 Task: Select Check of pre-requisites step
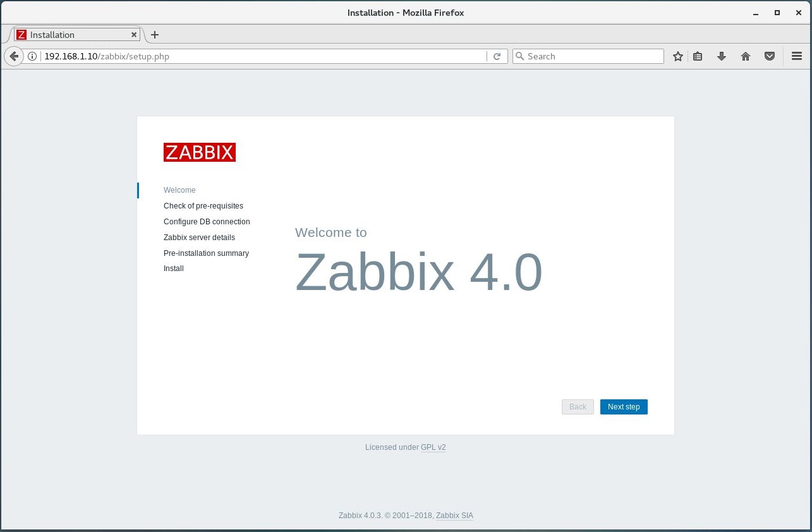click(203, 206)
